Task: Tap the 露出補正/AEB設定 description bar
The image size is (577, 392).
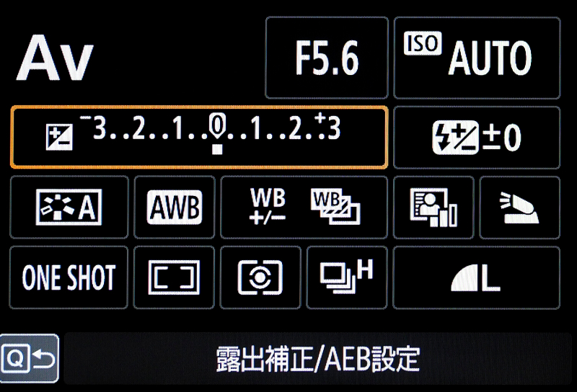Action: pos(317,359)
